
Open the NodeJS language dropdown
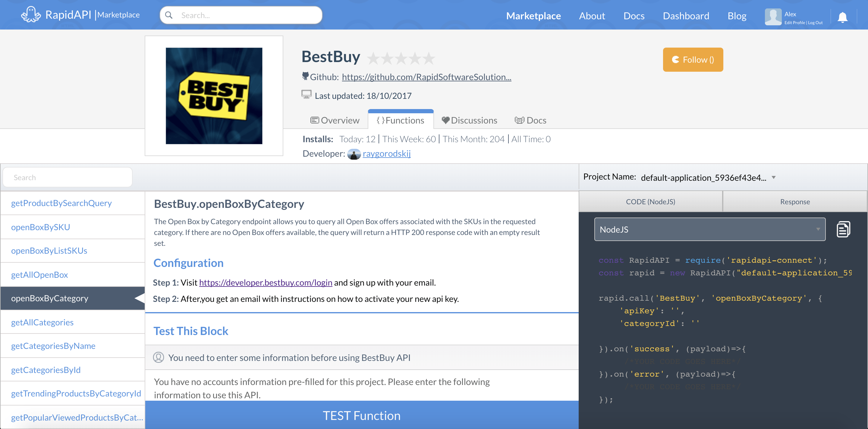(x=710, y=229)
